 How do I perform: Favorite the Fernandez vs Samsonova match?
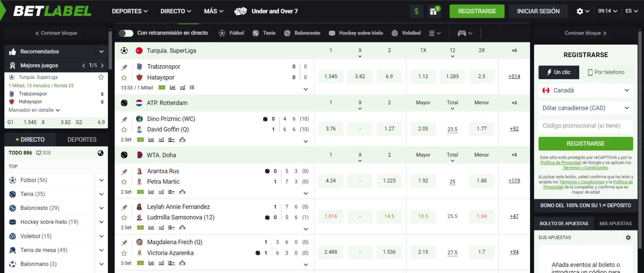124,217
